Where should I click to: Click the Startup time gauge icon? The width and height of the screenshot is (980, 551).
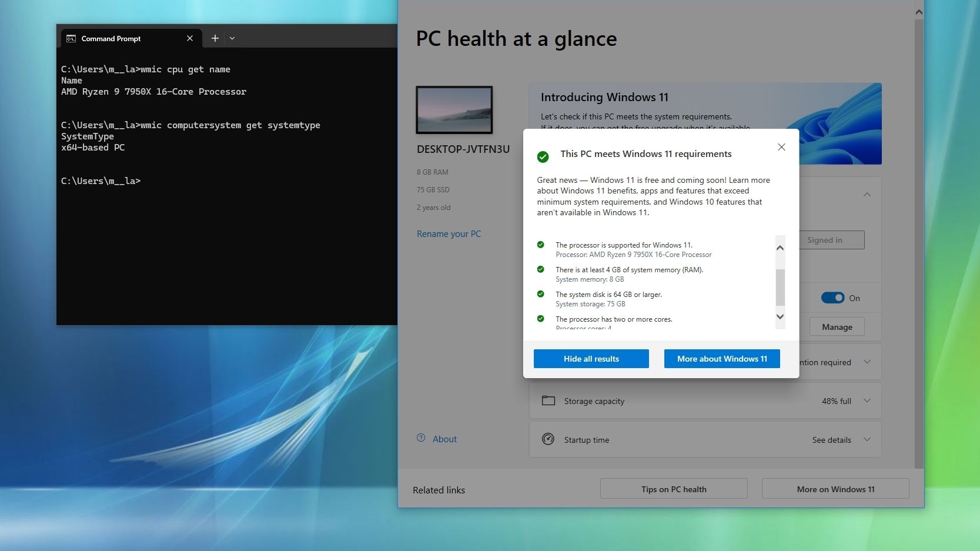(x=548, y=439)
